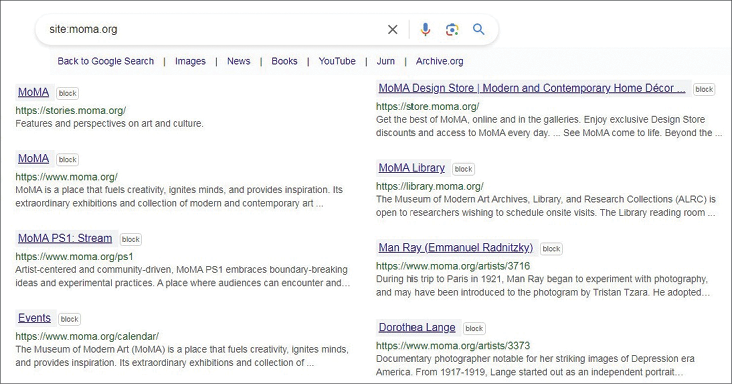This screenshot has height=384, width=732.
Task: Go Back to Google Search
Action: (106, 61)
